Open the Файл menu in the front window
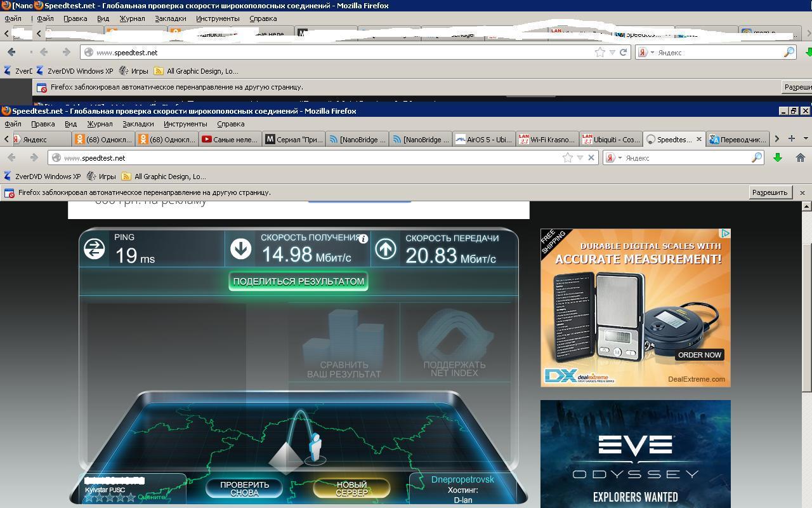Viewport: 812px width, 508px height. pos(13,124)
